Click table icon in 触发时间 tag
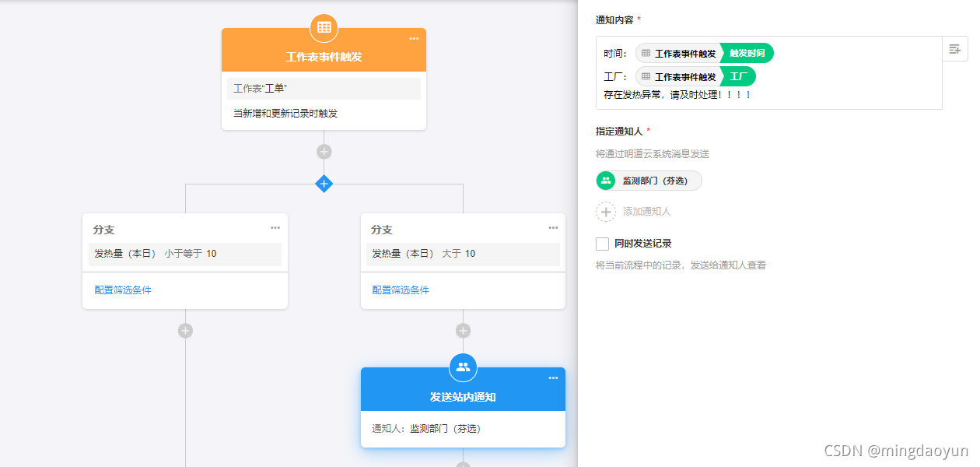This screenshot has width=980, height=467. (646, 54)
